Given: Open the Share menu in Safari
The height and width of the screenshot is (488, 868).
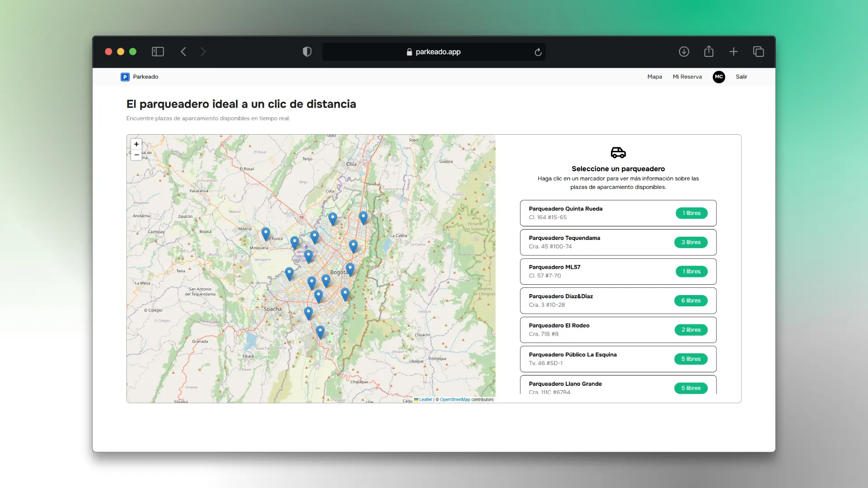Looking at the screenshot, I should 709,52.
